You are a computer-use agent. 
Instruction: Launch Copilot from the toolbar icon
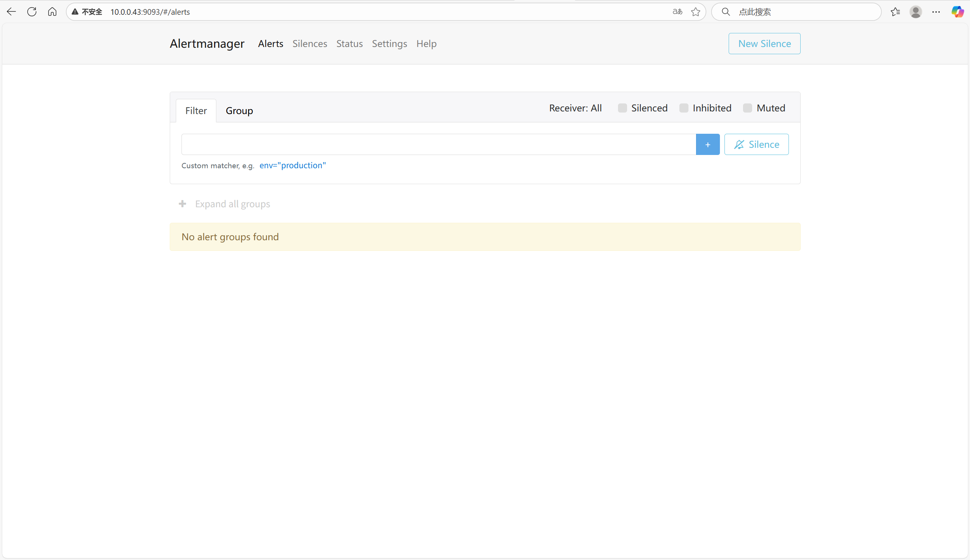pyautogui.click(x=957, y=12)
